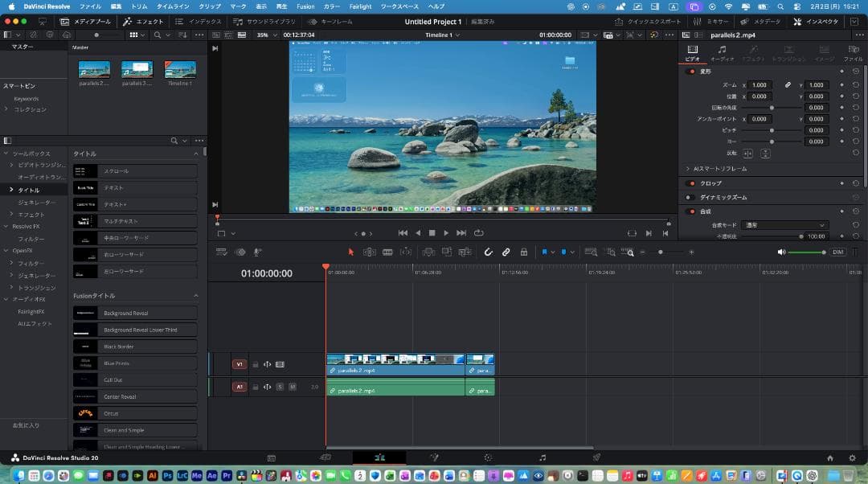Open the 合成モード dropdown

coord(784,225)
